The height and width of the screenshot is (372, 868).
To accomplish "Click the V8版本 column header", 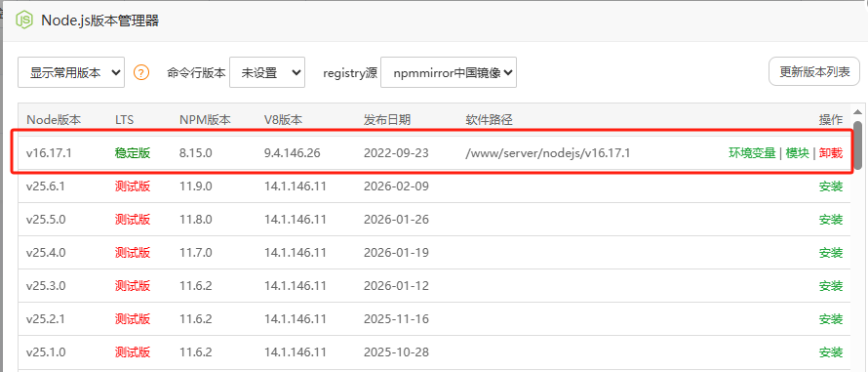I will point(284,120).
